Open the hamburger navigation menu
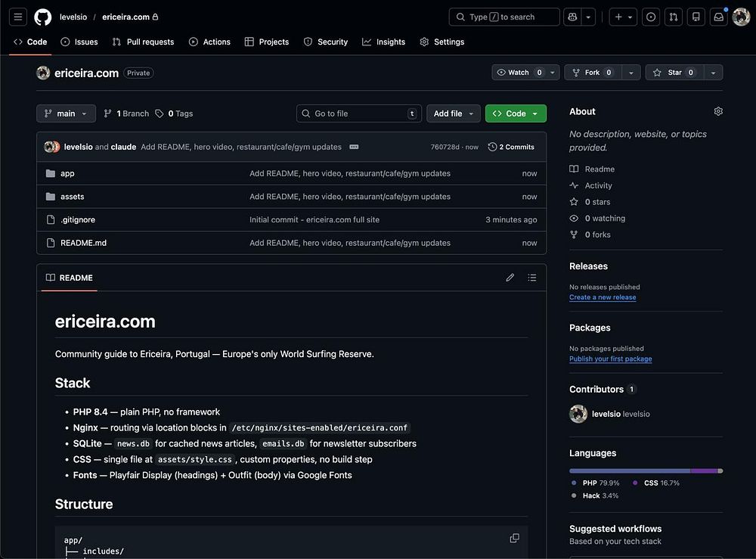The width and height of the screenshot is (756, 559). click(19, 17)
